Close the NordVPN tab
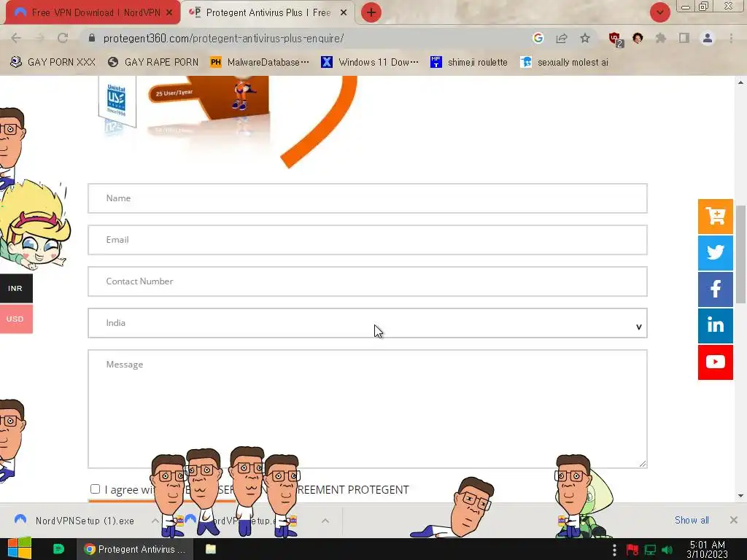 [x=169, y=13]
